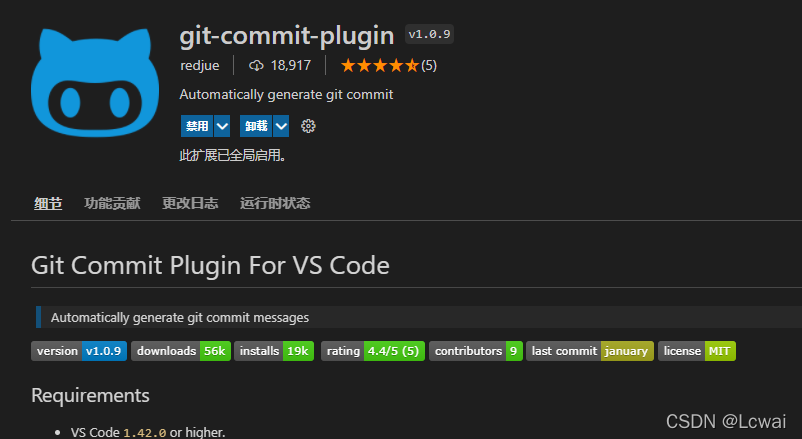Switch to the 细节 tab

48,203
